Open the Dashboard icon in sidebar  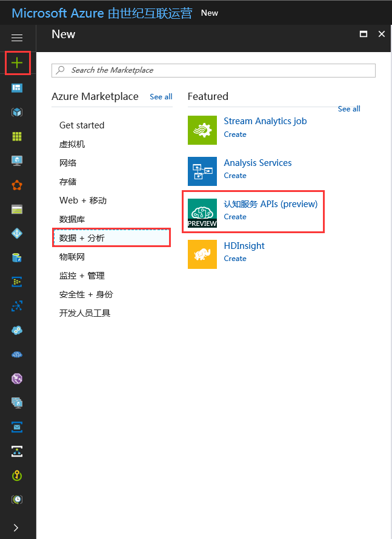pos(17,88)
